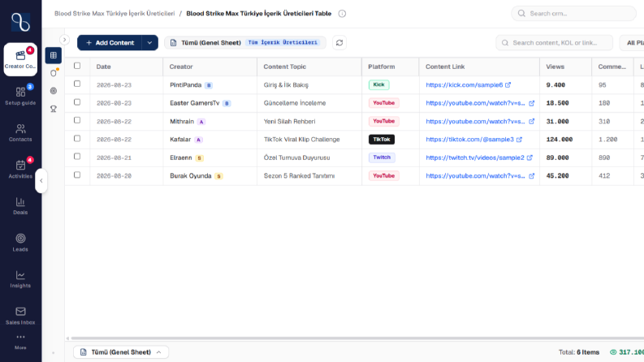Open the external link icon for tiktok.com/@sample3
Screen dimensions: 644x362
click(519, 139)
